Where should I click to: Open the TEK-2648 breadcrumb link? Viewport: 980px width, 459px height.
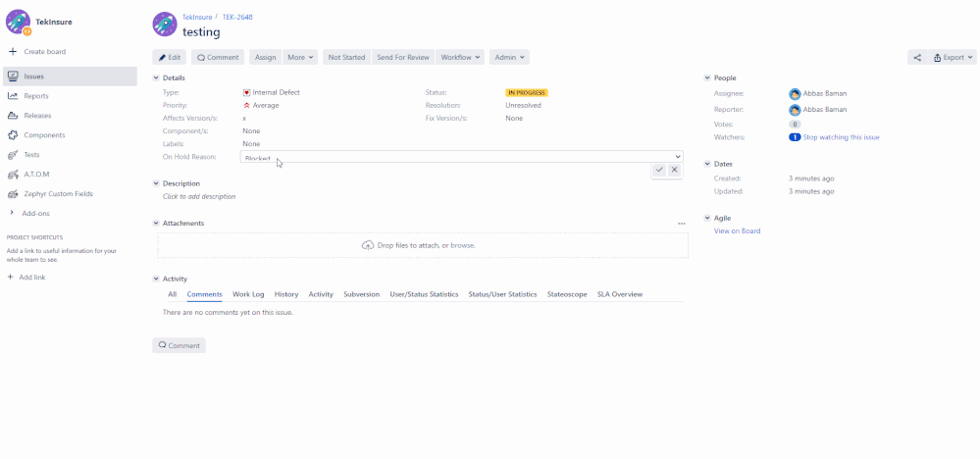[x=237, y=17]
